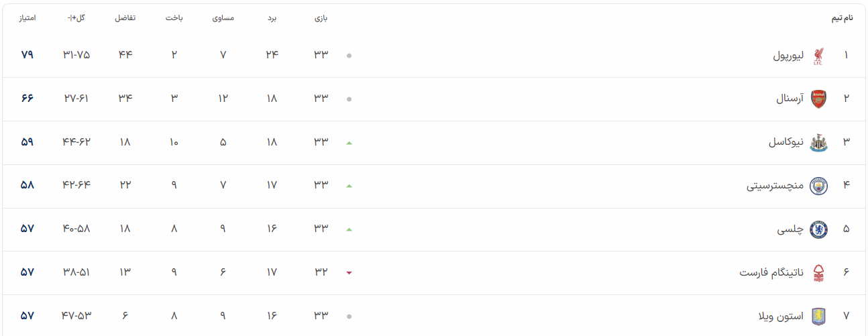Select Aston Villa's 57 points cell
The width and height of the screenshot is (868, 336).
click(28, 315)
